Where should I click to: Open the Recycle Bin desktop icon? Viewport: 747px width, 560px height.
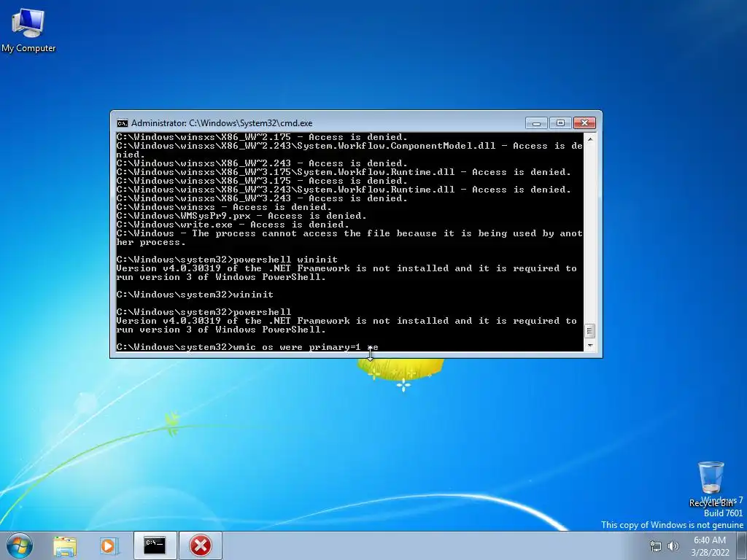coord(711,484)
